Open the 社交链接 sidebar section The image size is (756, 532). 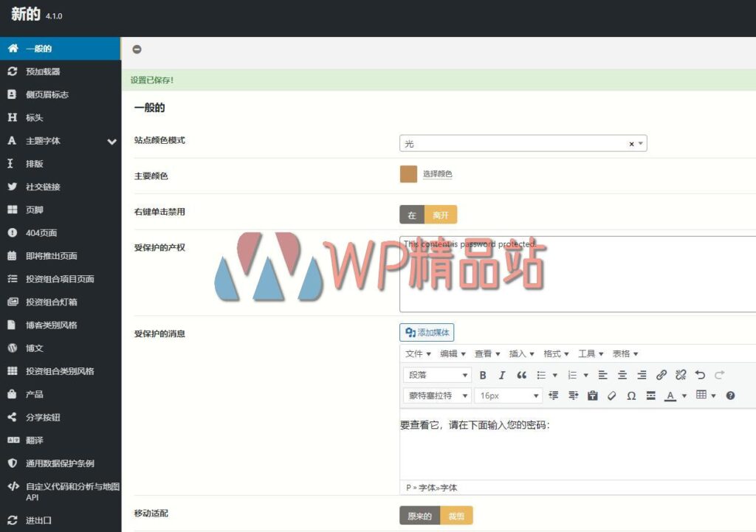(x=43, y=187)
